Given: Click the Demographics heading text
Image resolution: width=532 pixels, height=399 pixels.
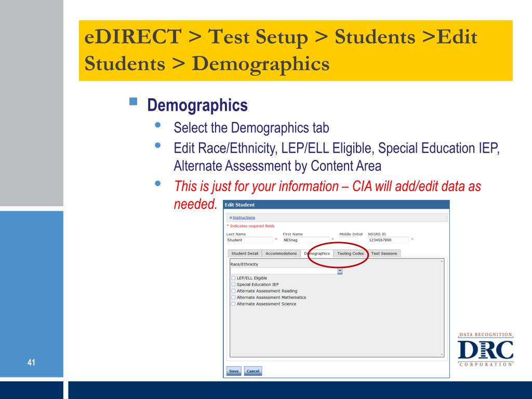Looking at the screenshot, I should tap(197, 105).
